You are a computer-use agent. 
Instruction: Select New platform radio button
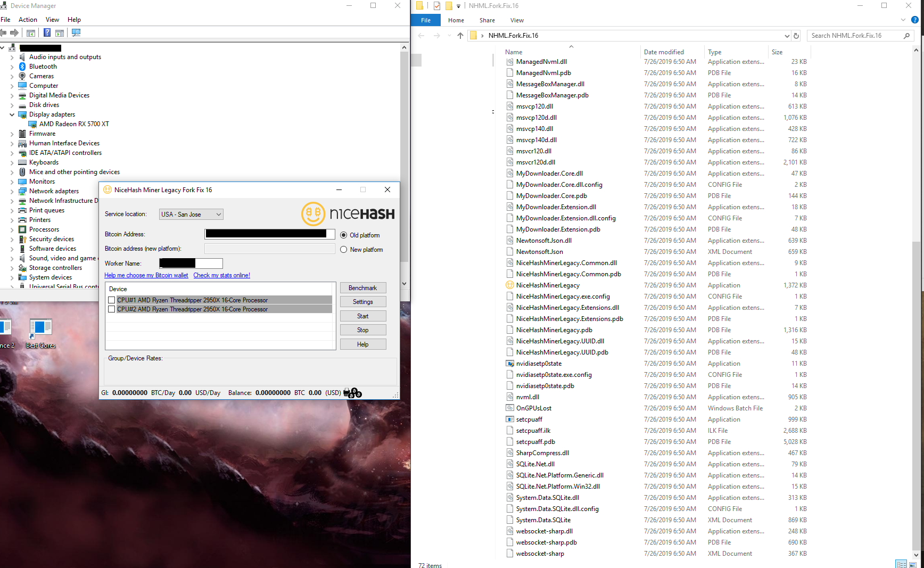(344, 250)
